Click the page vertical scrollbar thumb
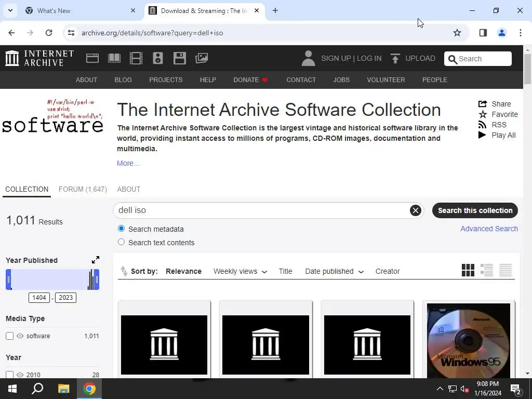The image size is (532, 399). [528, 69]
